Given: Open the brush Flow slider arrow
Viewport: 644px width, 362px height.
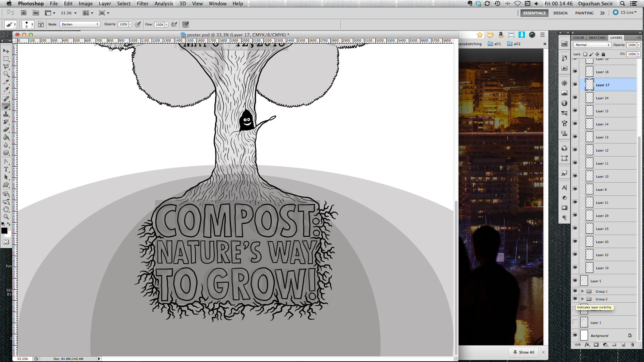Looking at the screenshot, I should click(166, 24).
